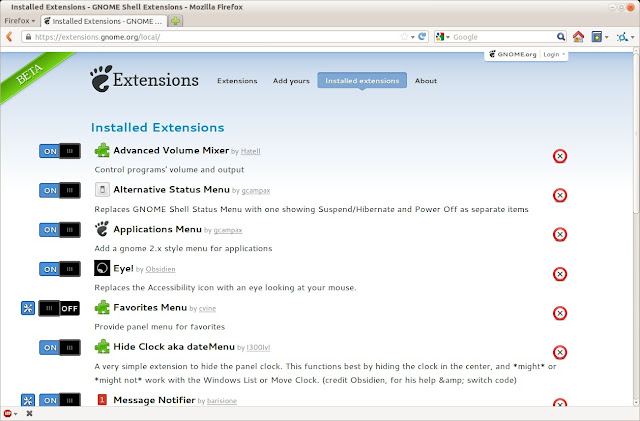Remove Hide Clock aka dateMenu extension

[x=560, y=352]
